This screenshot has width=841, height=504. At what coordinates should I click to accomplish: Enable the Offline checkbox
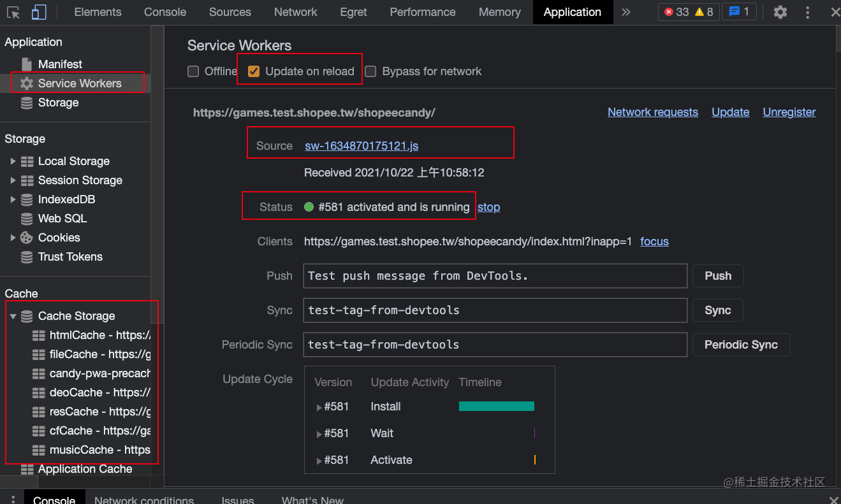pyautogui.click(x=193, y=71)
